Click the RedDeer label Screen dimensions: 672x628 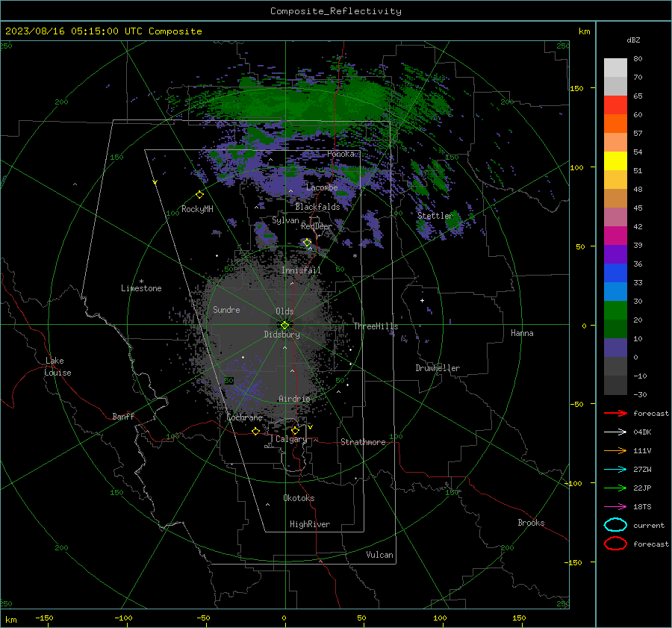(317, 226)
